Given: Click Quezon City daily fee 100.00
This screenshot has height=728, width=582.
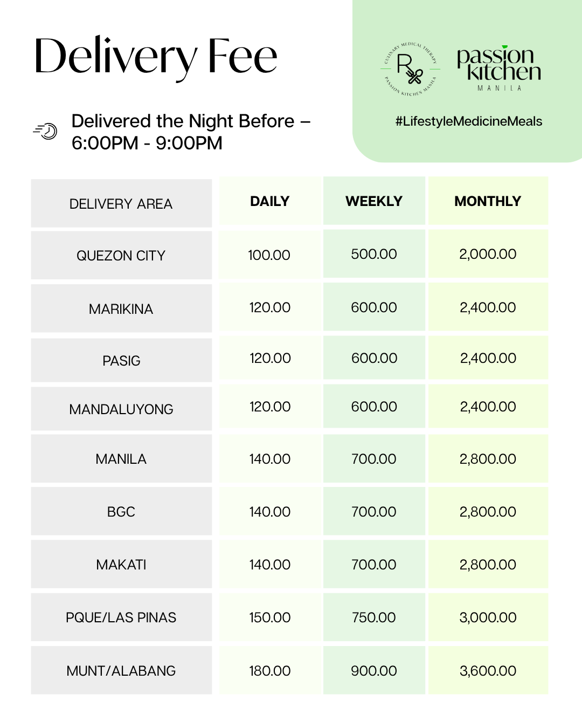Looking at the screenshot, I should (269, 255).
